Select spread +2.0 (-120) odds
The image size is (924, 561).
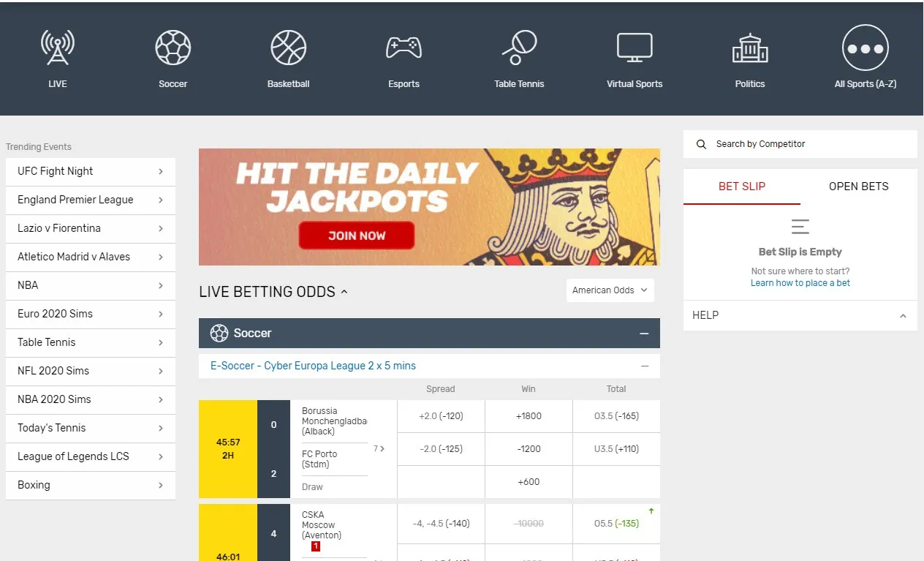[x=441, y=416]
